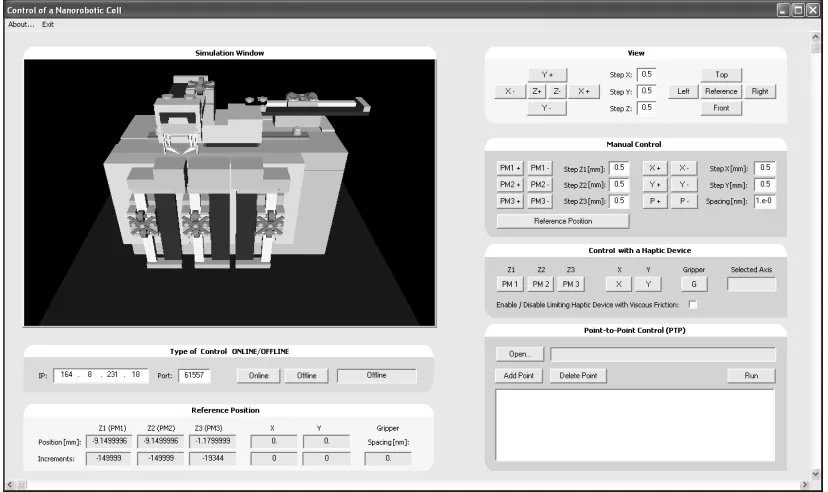Screen dimensions: 828x492
Task: Select the Step Z3 [mm] field
Action: 619,201
